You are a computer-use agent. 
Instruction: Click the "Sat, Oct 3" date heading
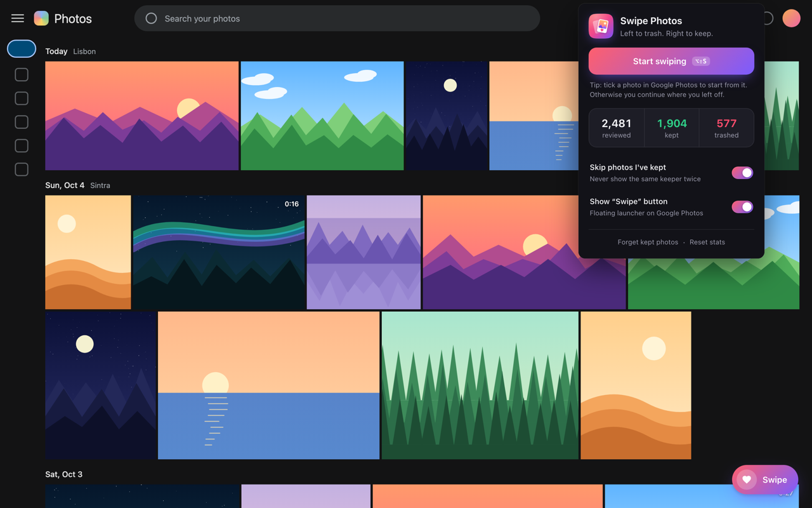63,474
